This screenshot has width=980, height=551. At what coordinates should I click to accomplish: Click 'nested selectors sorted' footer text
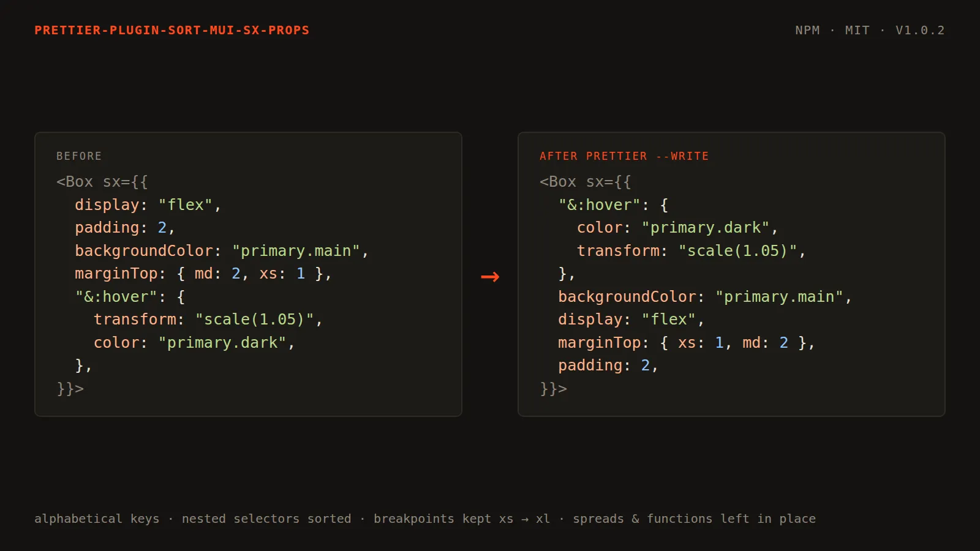point(266,519)
